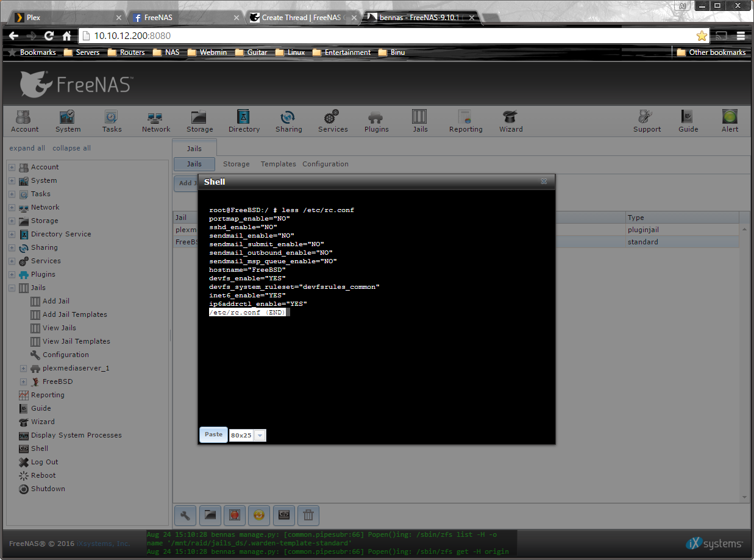Click Shutdown in the tree
The width and height of the screenshot is (754, 560).
[x=48, y=489]
